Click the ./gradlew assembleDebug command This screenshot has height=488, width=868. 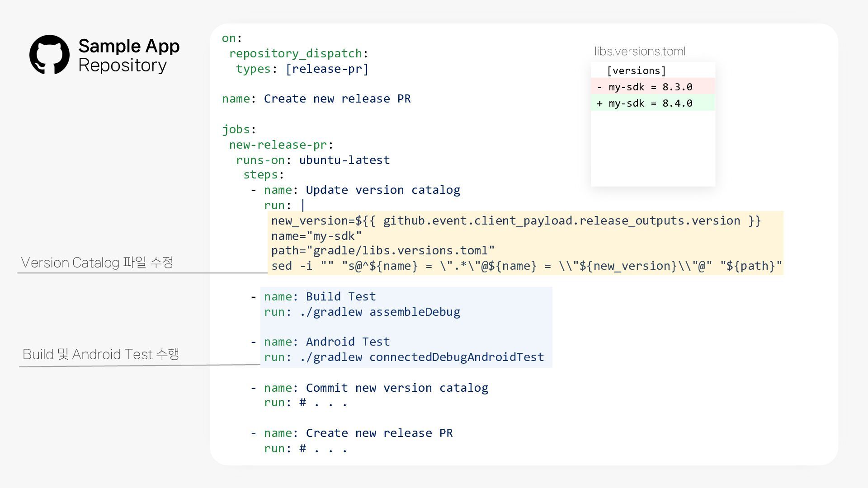point(380,312)
